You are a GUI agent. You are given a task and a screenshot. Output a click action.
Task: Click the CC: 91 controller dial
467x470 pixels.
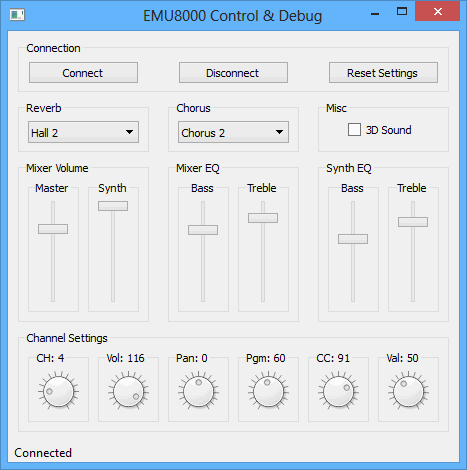click(338, 391)
